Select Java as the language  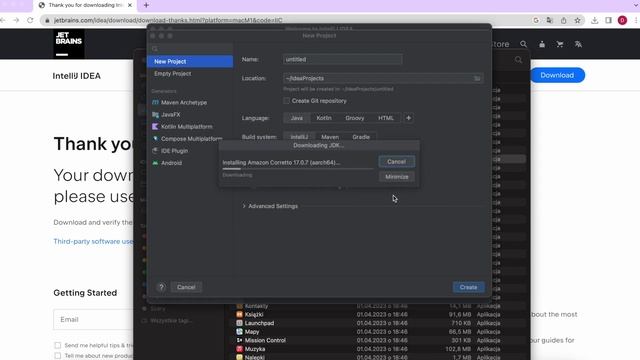[297, 118]
